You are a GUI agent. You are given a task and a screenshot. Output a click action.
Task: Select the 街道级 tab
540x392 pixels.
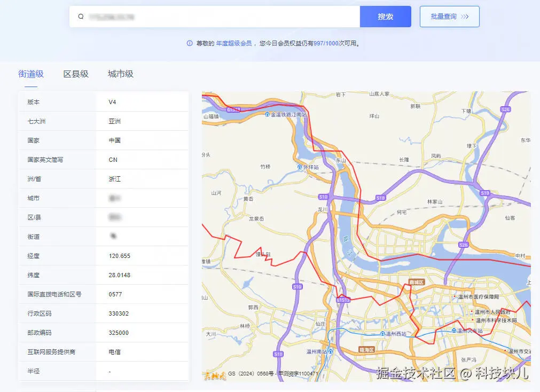click(x=30, y=74)
